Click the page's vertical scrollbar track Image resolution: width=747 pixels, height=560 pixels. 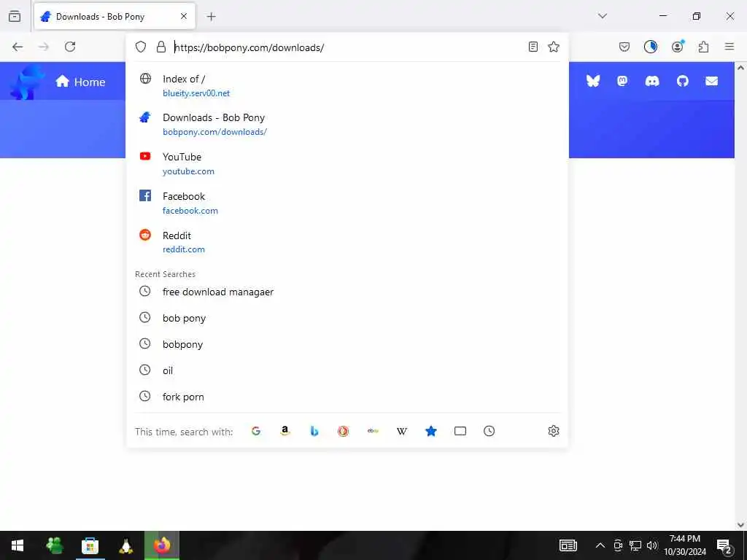[x=741, y=295]
